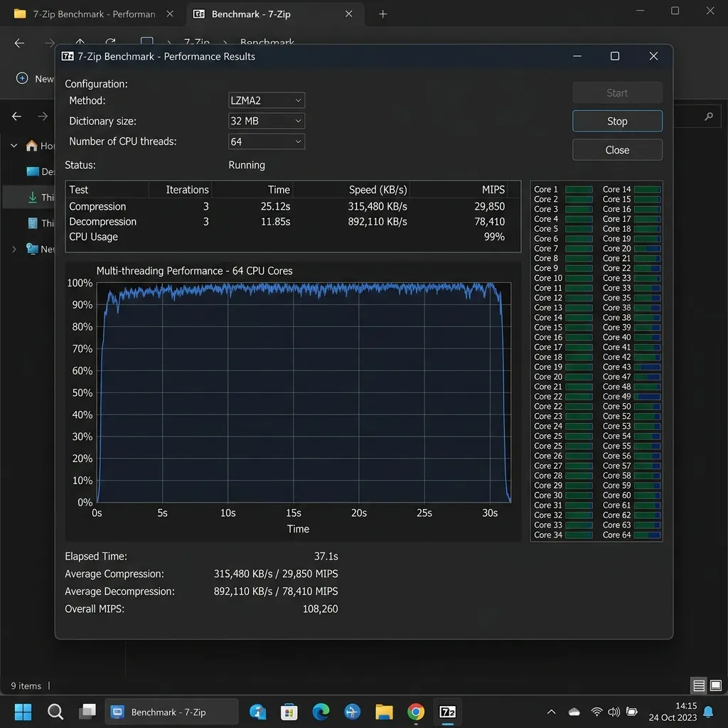Click the Overall MIPS value 108,260
Image resolution: width=728 pixels, height=728 pixels.
(x=321, y=609)
